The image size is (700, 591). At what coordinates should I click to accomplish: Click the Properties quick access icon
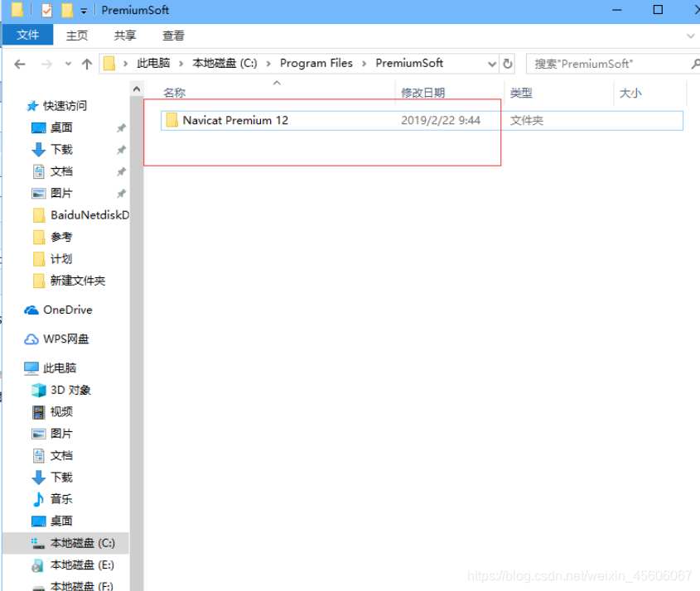point(47,10)
